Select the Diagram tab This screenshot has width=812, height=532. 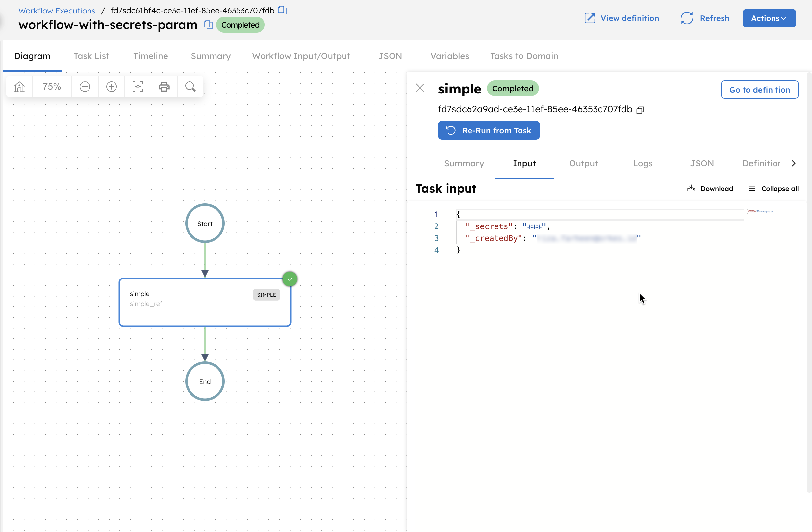(x=32, y=56)
